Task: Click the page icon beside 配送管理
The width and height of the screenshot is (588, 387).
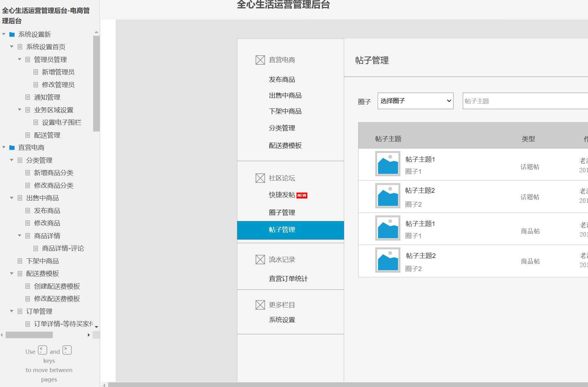Action: click(x=28, y=135)
